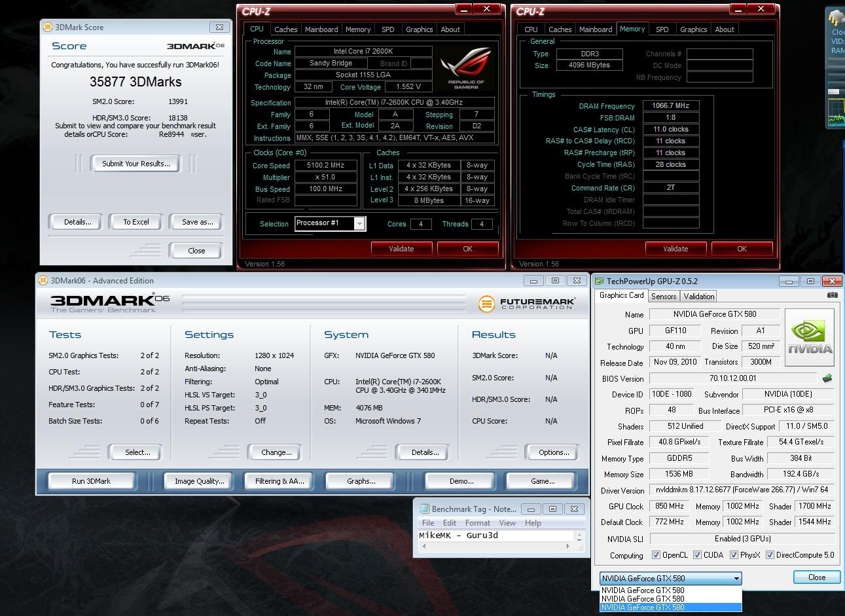Click the DRAM Frequency 1066.7 MHz value
Screen dimensions: 845x616
click(671, 105)
